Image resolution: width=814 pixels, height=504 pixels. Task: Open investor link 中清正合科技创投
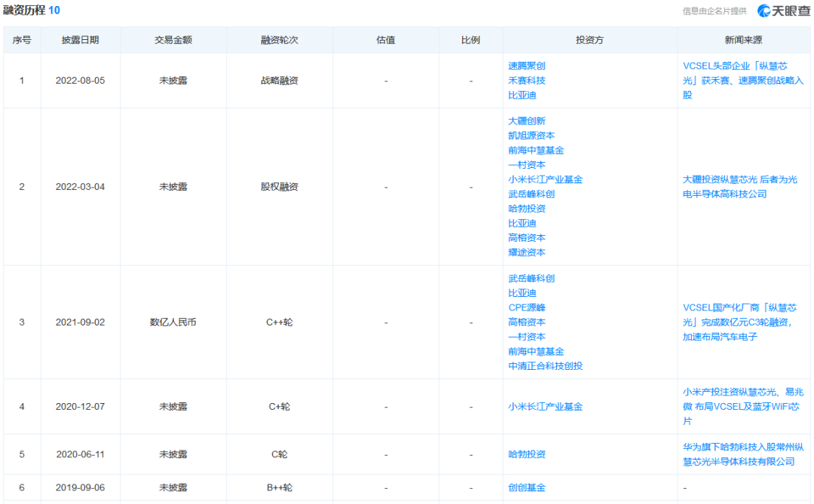(545, 366)
